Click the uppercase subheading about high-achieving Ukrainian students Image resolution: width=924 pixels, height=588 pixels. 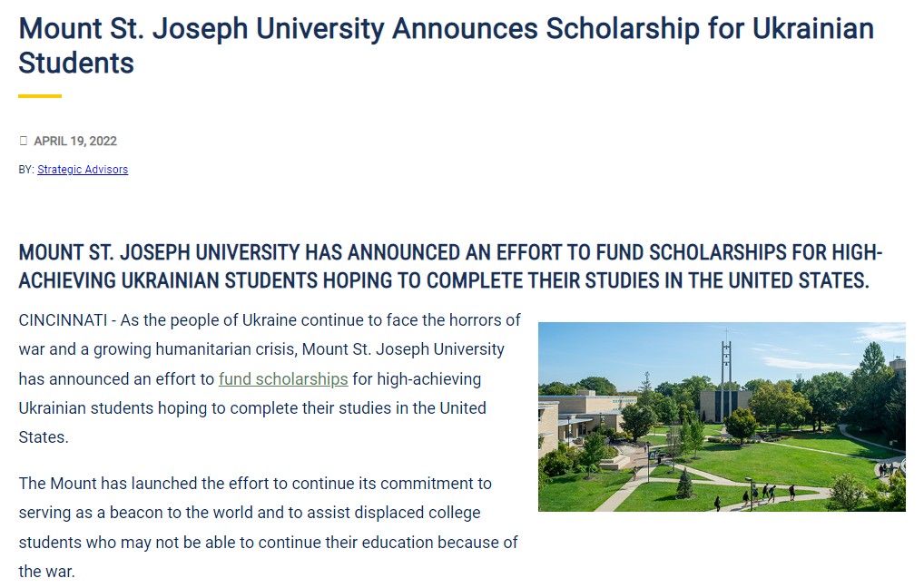click(x=450, y=266)
